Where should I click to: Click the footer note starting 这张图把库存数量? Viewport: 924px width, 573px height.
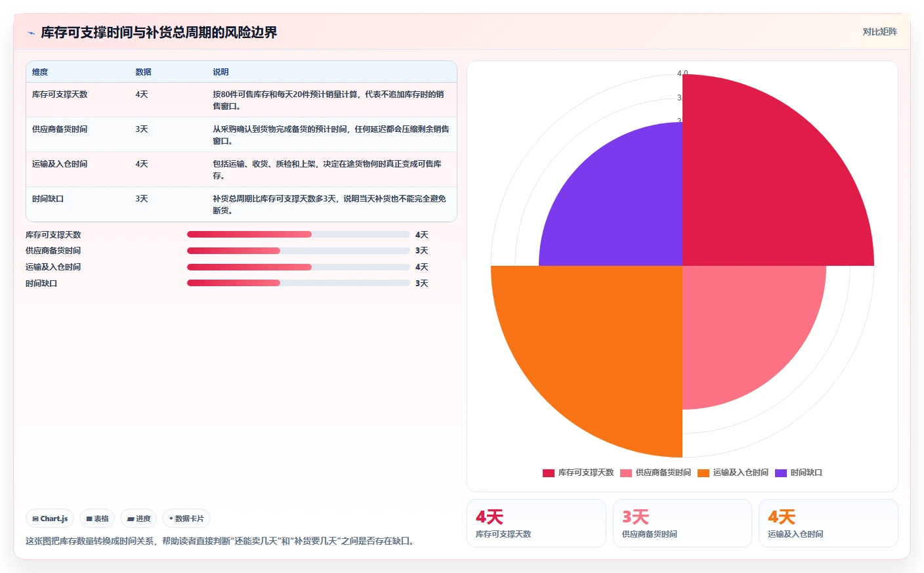pyautogui.click(x=221, y=541)
